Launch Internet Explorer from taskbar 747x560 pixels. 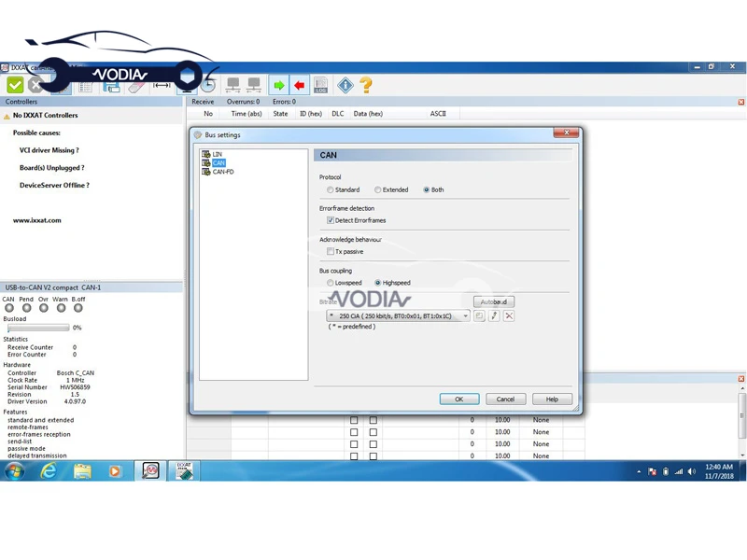coord(49,471)
